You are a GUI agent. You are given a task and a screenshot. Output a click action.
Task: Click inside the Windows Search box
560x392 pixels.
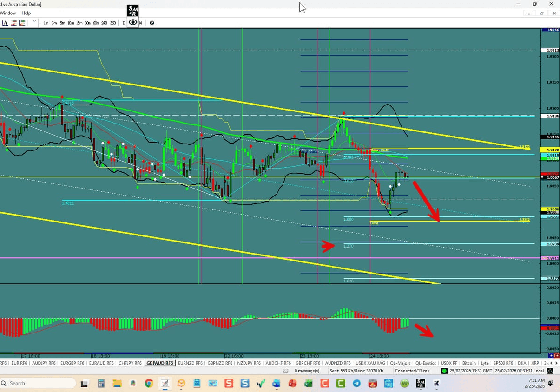click(x=37, y=383)
